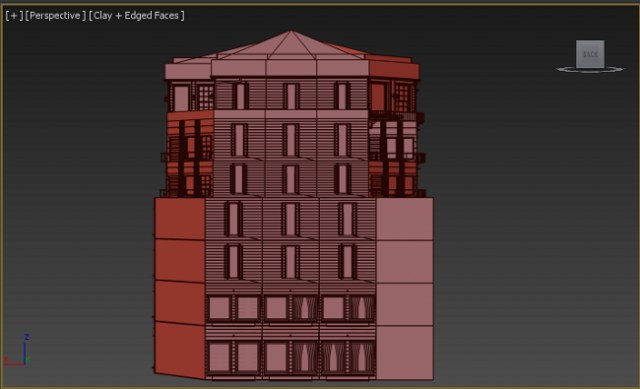Screen dimensions: 640x389
Task: Click the ViewCube BACK face
Action: coord(590,54)
